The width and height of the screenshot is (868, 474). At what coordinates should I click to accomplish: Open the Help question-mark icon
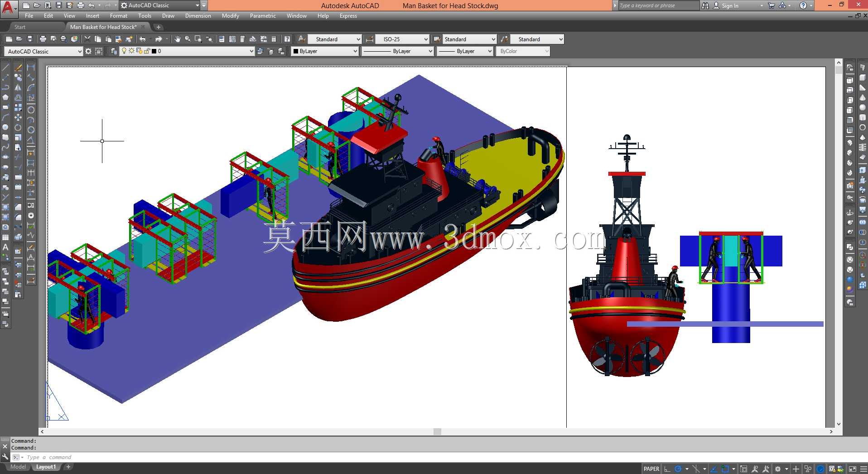(287, 39)
